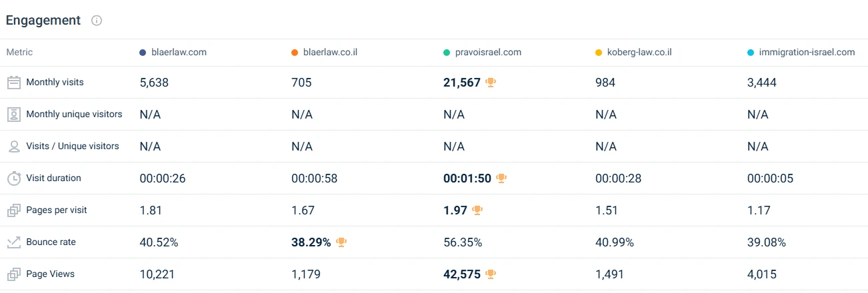Click the Monthly unique visitors icon
Screen dimensions: 868x293
click(14, 115)
